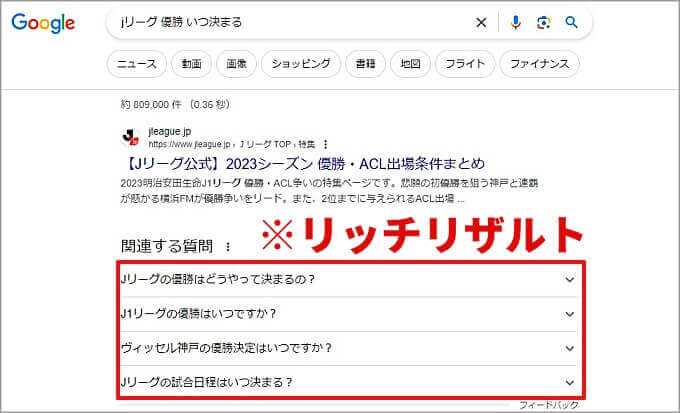This screenshot has height=413, width=680.
Task: Switch to the フライト filter
Action: [465, 64]
